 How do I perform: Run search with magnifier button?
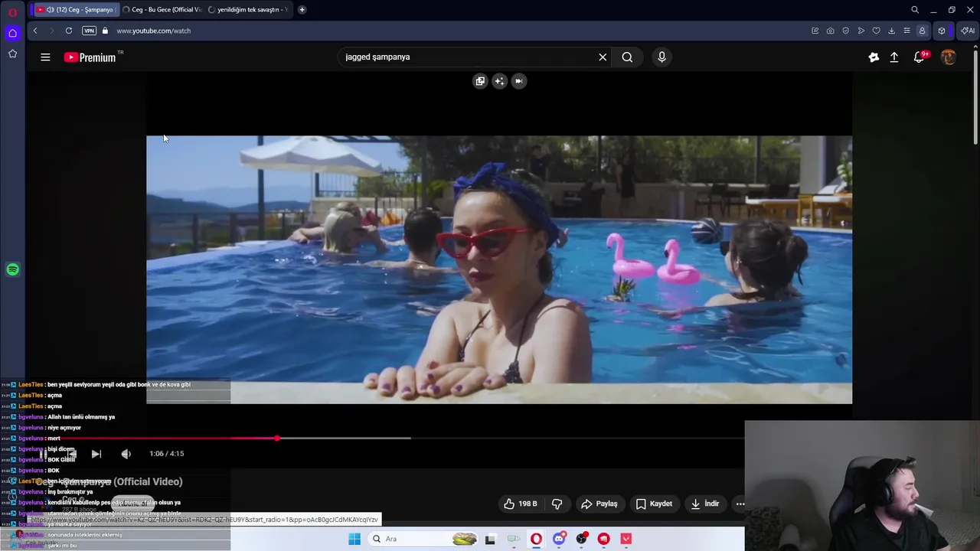point(627,57)
